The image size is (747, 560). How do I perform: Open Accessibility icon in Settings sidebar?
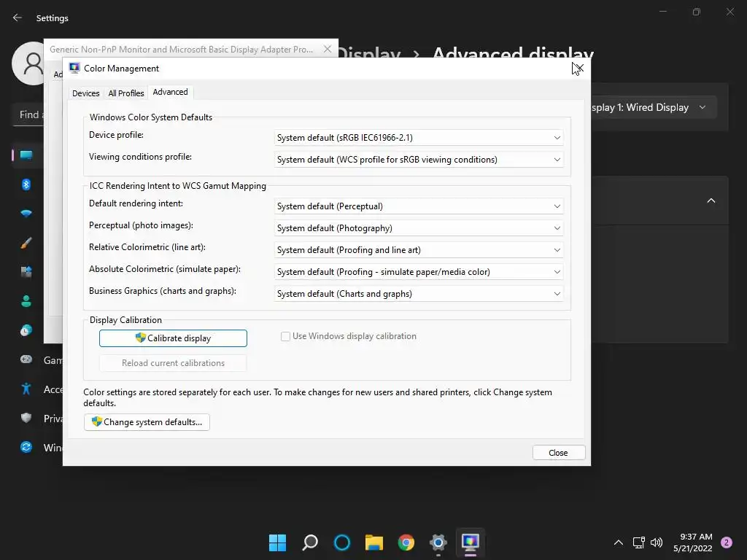point(26,389)
